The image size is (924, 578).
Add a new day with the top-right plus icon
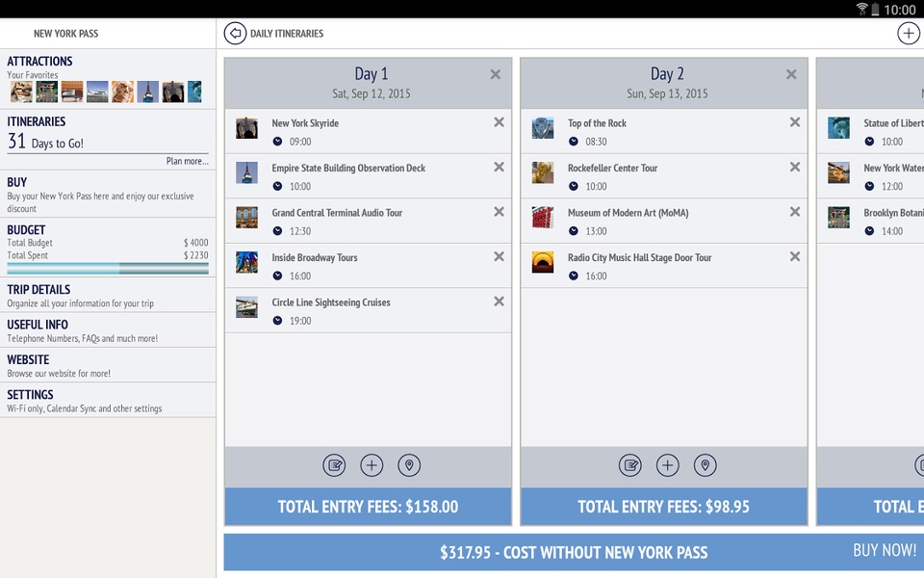click(908, 33)
